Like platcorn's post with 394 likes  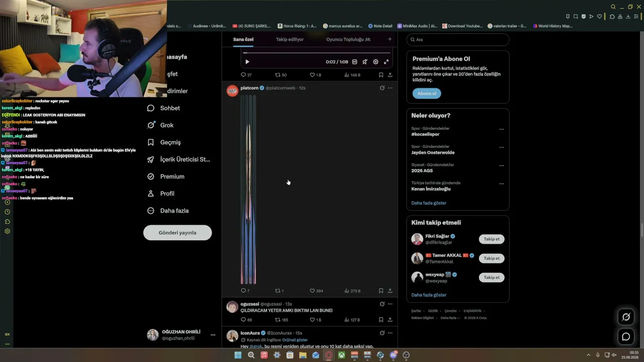coord(316,291)
